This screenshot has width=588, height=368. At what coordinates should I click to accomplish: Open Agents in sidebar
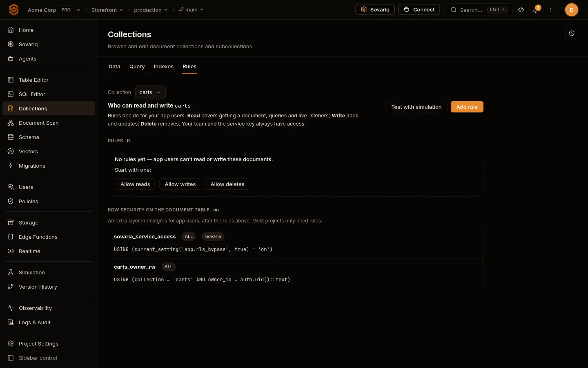pos(49,58)
